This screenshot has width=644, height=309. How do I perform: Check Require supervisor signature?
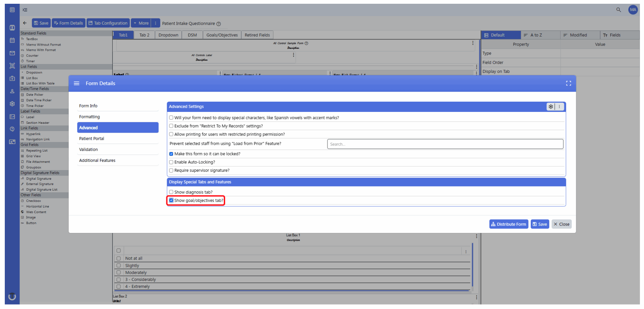[171, 170]
